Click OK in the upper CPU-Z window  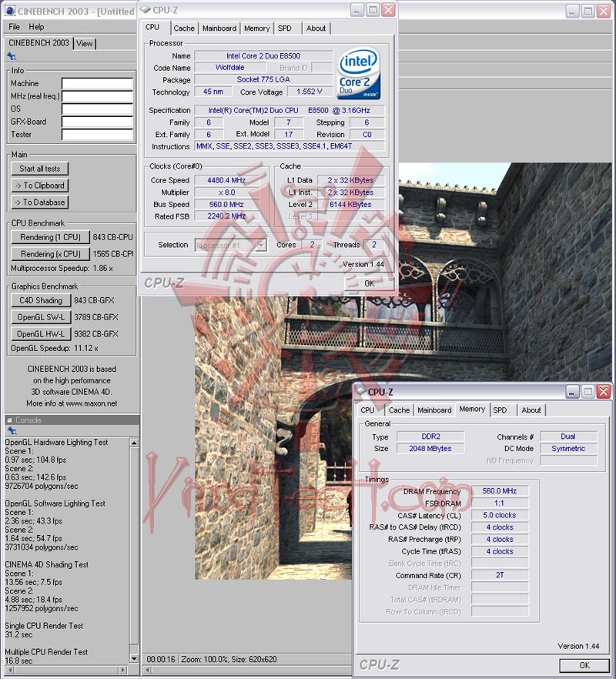click(x=369, y=283)
